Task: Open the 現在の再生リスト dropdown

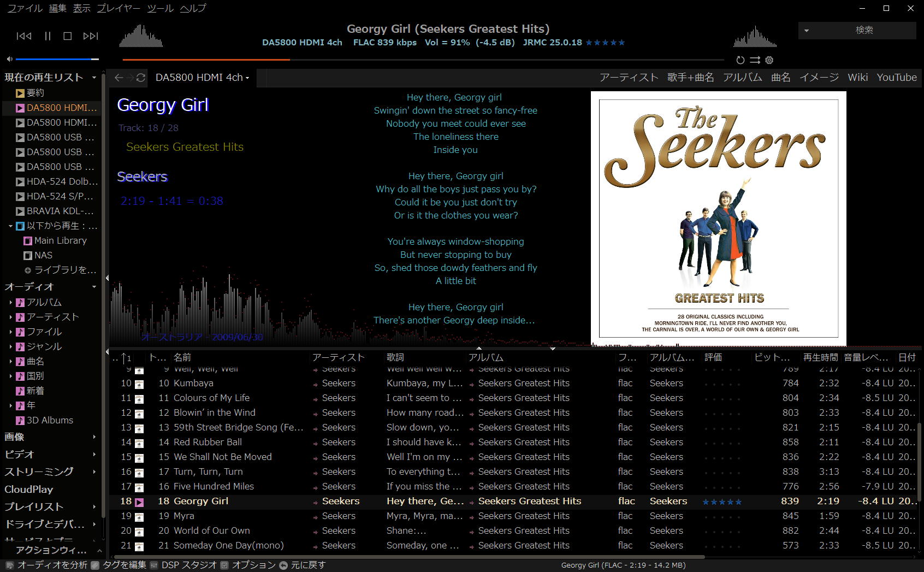Action: pos(94,78)
